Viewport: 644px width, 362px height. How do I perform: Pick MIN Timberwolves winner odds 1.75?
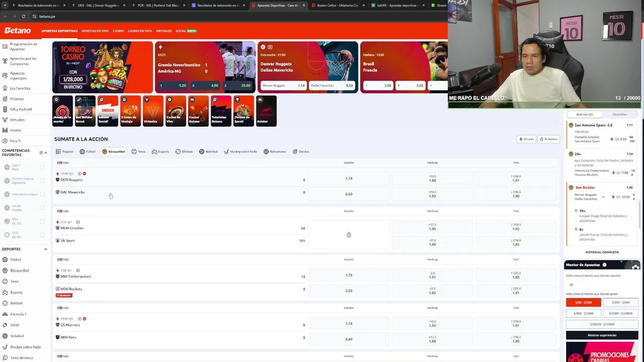(349, 275)
